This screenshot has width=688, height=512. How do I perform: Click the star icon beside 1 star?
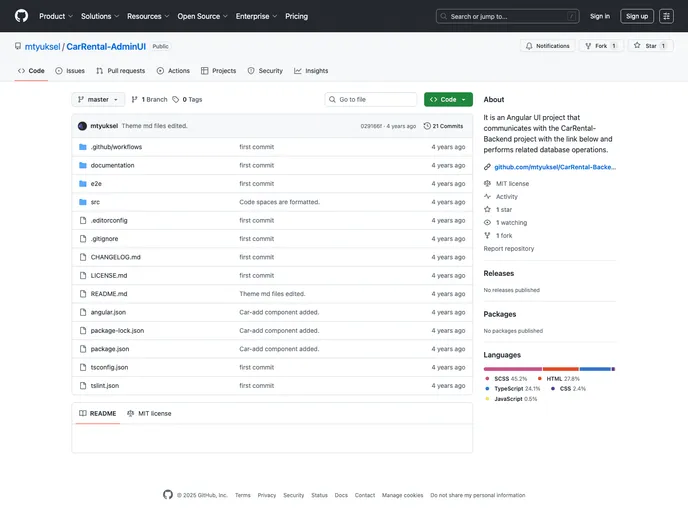point(487,209)
